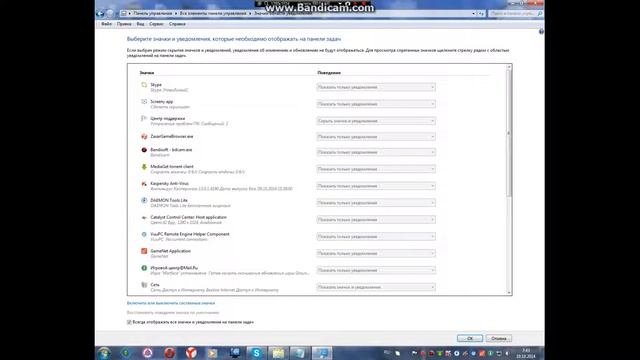Click Панель управления in the address bar
This screenshot has width=640, height=360.
(153, 13)
